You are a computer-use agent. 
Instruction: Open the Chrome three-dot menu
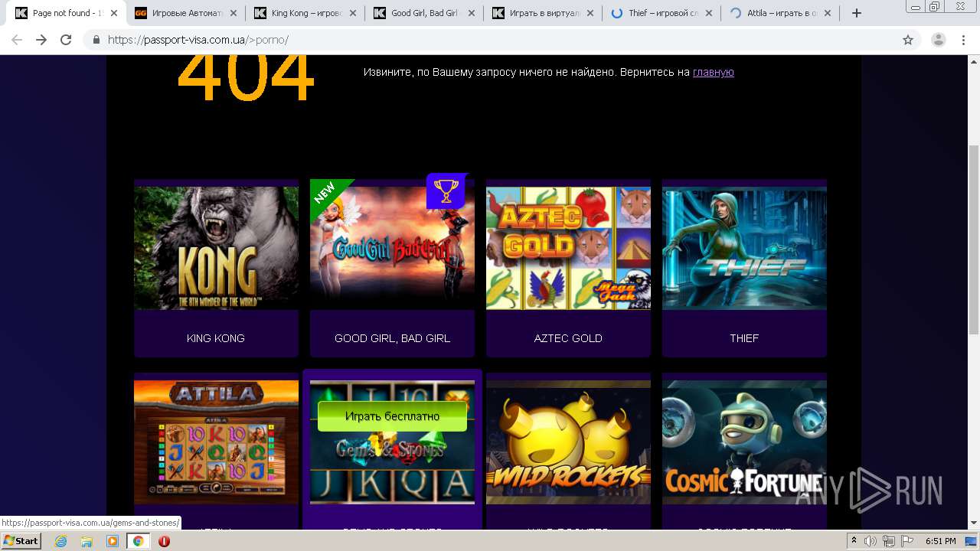tap(964, 40)
